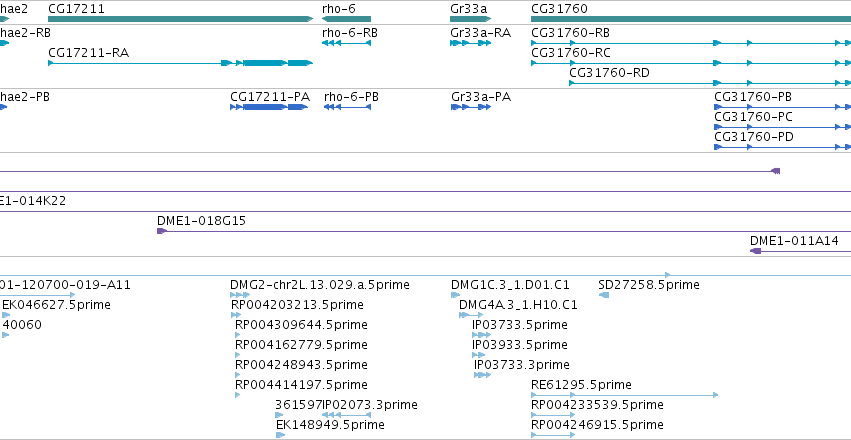The image size is (851, 440).
Task: Select BAC clone DME1-018G15 label
Action: click(201, 221)
